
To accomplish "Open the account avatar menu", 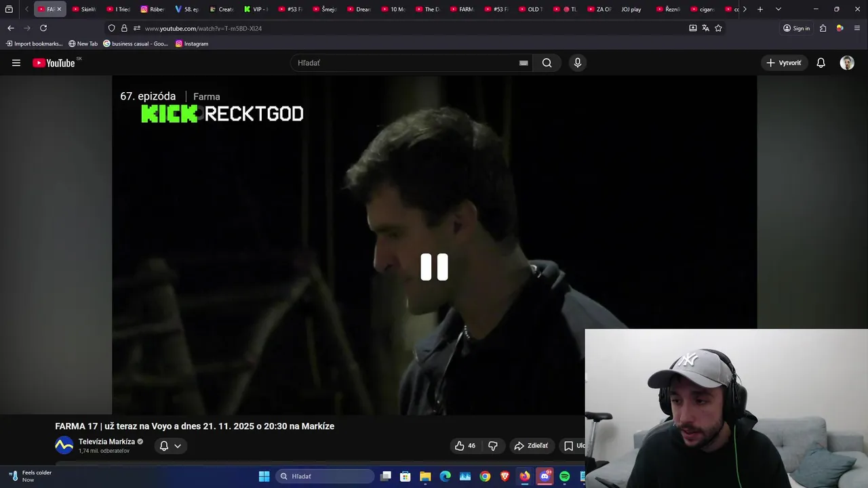I will 847,63.
